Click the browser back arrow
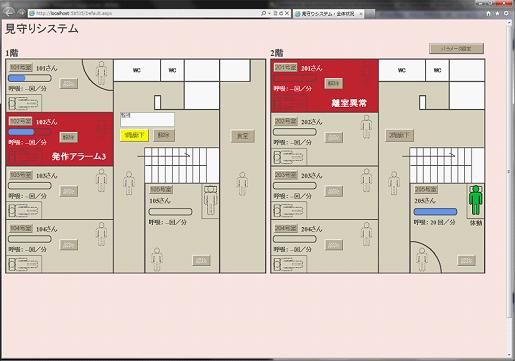The image size is (515, 361). [x=8, y=12]
